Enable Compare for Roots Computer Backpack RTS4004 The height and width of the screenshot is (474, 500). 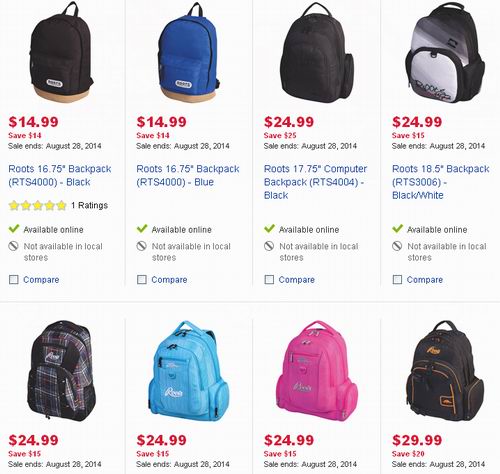pyautogui.click(x=269, y=279)
